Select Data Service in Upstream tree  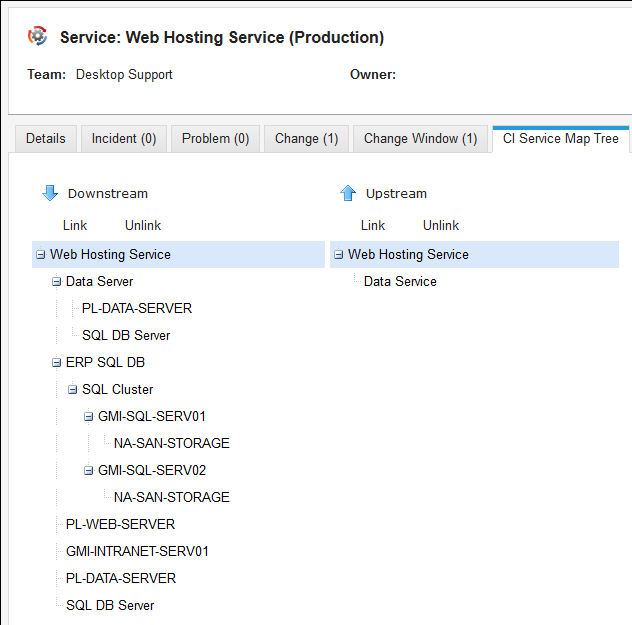(400, 282)
